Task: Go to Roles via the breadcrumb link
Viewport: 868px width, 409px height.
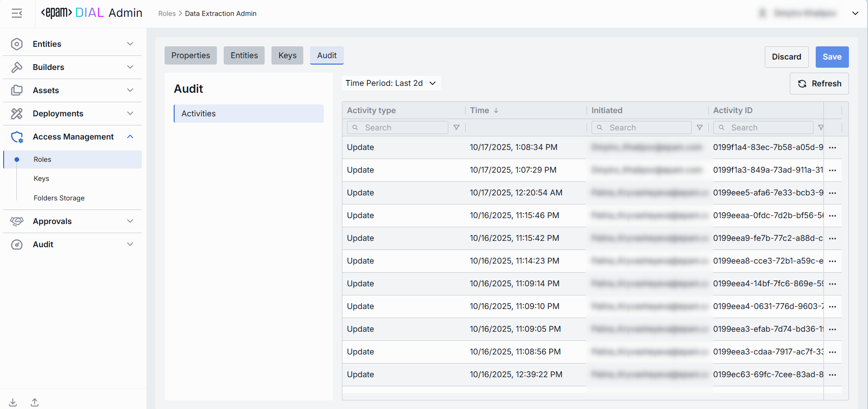Action: pyautogui.click(x=166, y=14)
